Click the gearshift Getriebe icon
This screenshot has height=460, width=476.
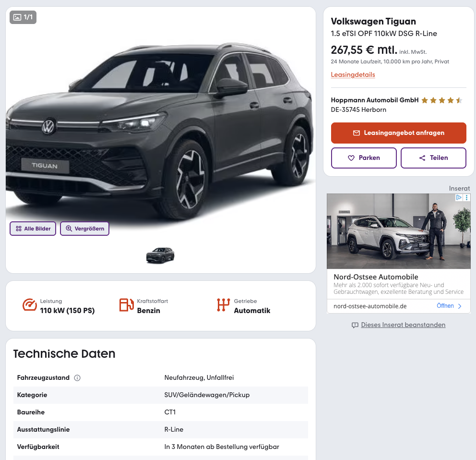(x=223, y=305)
